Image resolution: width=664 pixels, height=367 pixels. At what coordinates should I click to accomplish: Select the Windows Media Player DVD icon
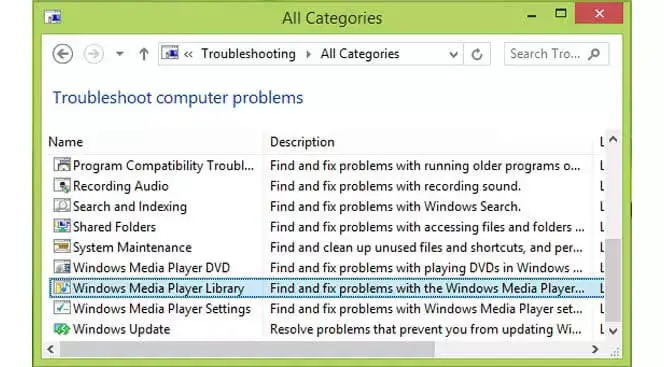coord(62,267)
